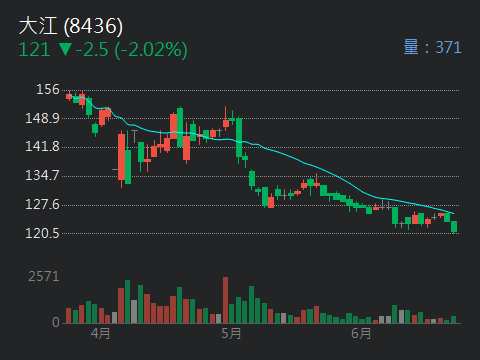This screenshot has width=480, height=360.
Task: Click the tallest red volume bar near 5月
Action: coord(225,300)
